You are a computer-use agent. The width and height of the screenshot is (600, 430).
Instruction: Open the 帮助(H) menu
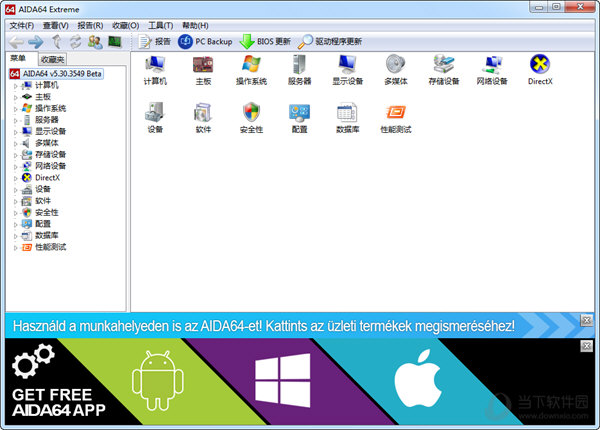(195, 26)
